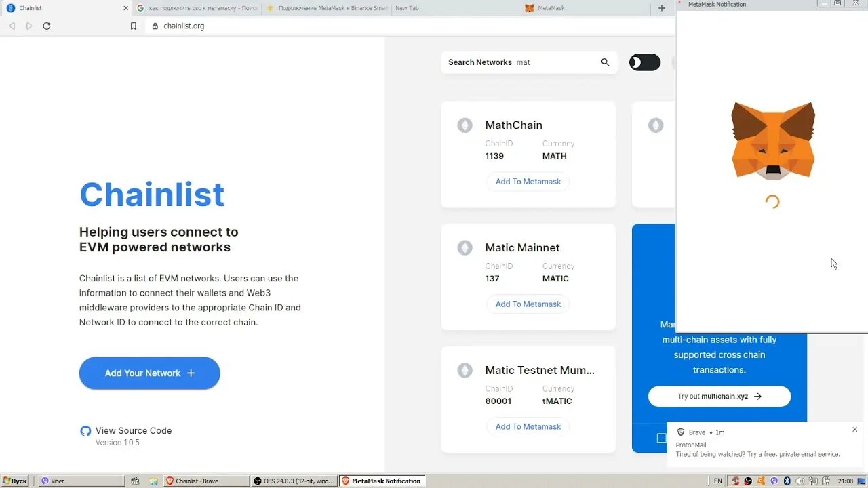Switch to Chainlist - Brave taskbar item
This screenshot has height=488, width=868.
click(207, 481)
